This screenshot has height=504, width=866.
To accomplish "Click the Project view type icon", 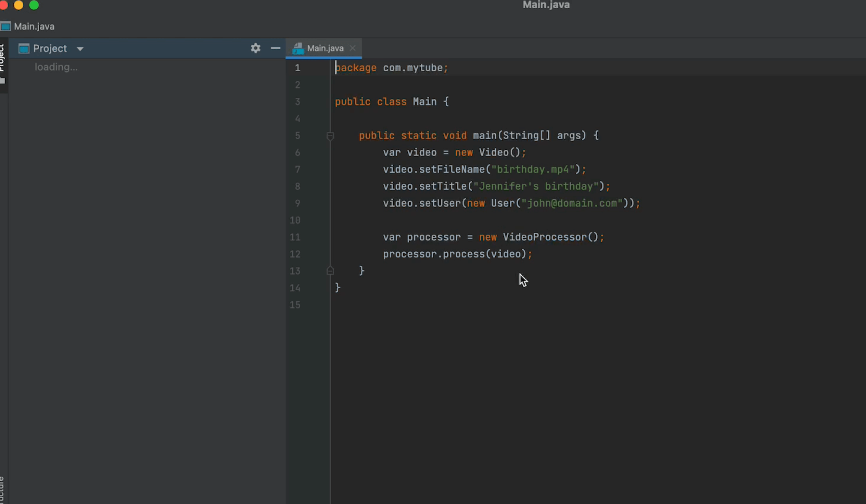I will point(24,48).
